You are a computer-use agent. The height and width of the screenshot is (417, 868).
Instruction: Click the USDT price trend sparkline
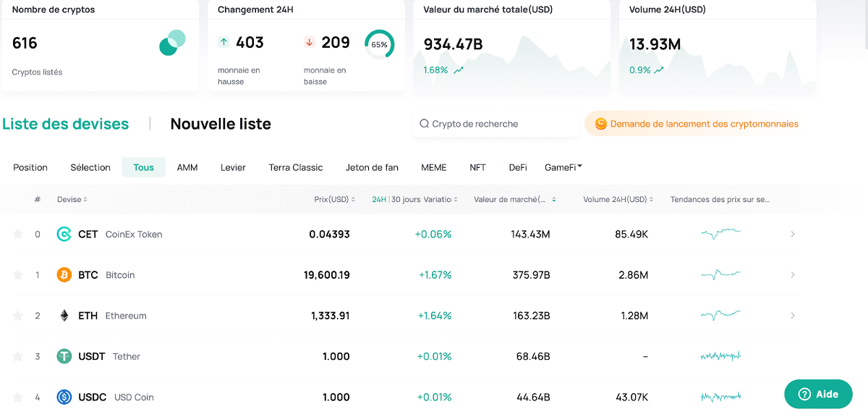point(720,356)
